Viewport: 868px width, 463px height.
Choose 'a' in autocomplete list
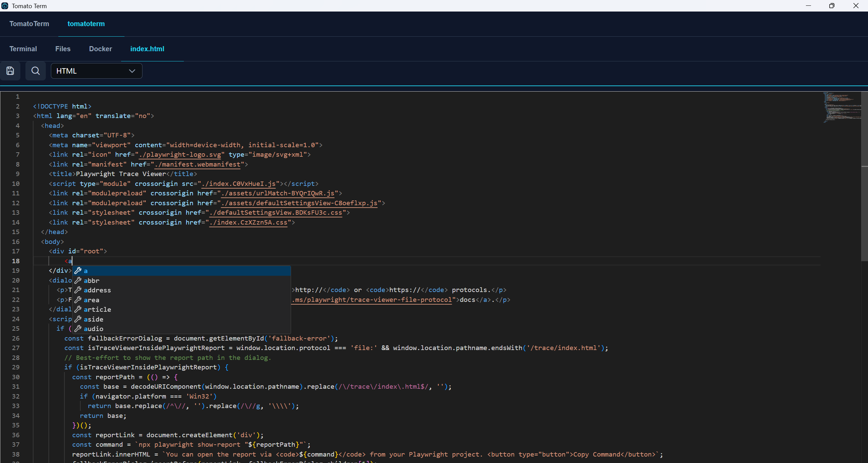tap(181, 271)
